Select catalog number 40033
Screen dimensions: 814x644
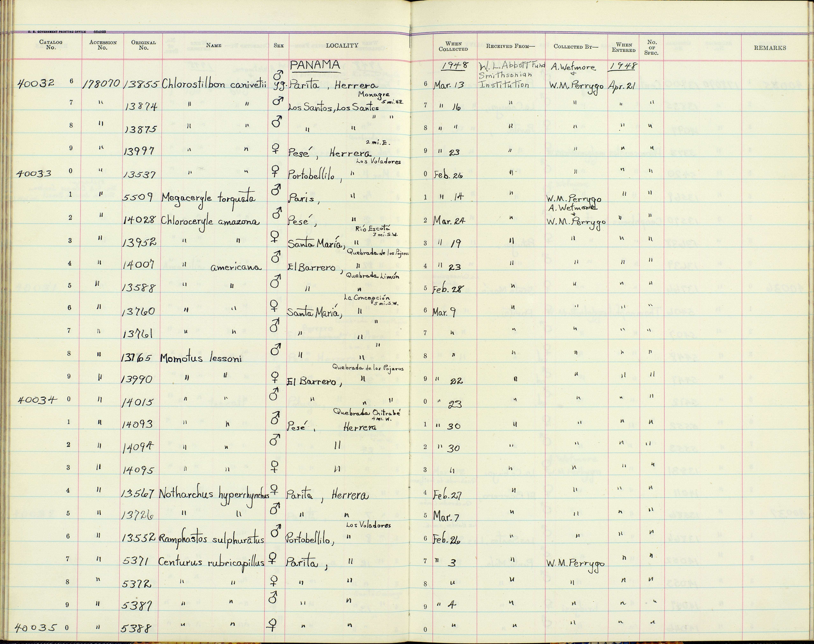[x=34, y=173]
